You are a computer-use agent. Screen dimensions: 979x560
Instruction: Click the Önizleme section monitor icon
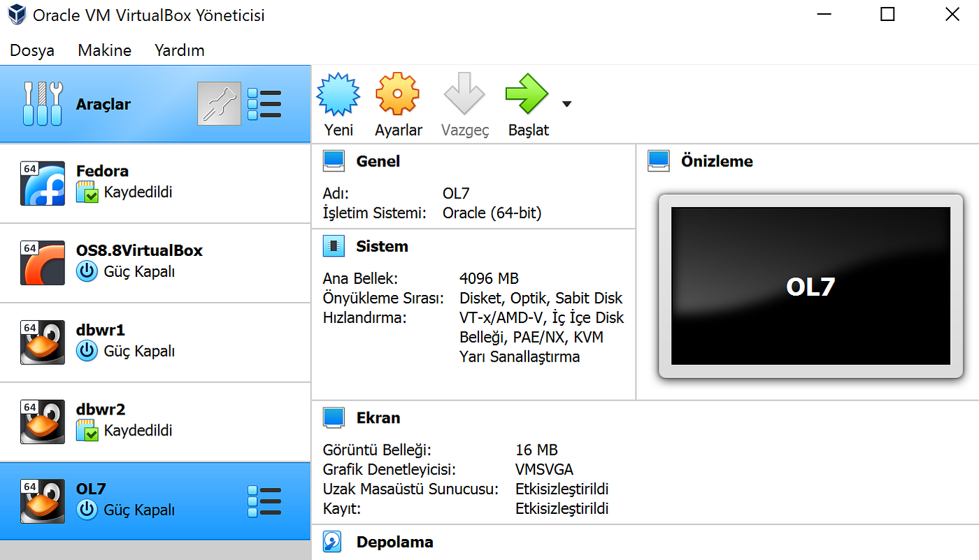tap(659, 161)
